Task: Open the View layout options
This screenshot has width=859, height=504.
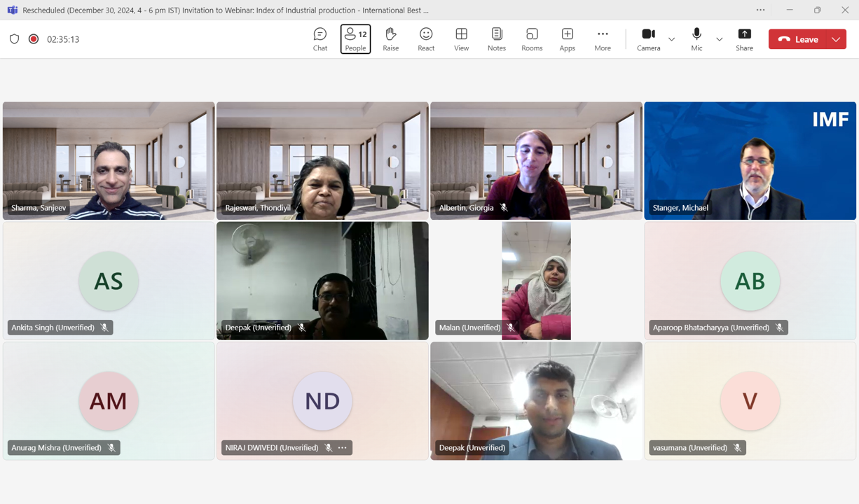Action: pyautogui.click(x=461, y=39)
